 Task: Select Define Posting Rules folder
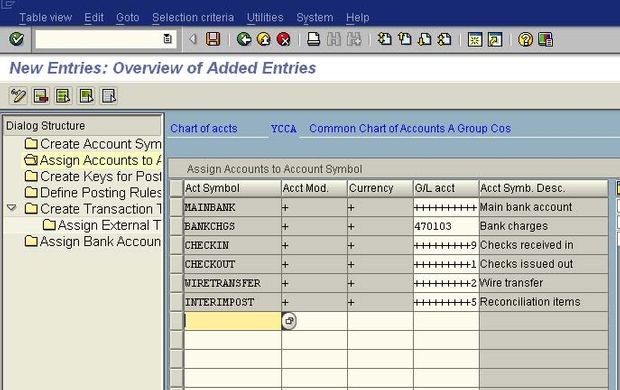point(93,193)
